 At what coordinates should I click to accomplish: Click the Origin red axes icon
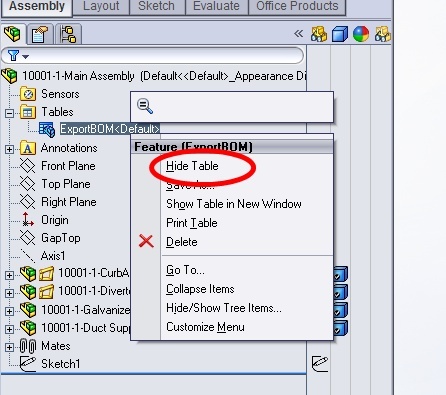28,220
